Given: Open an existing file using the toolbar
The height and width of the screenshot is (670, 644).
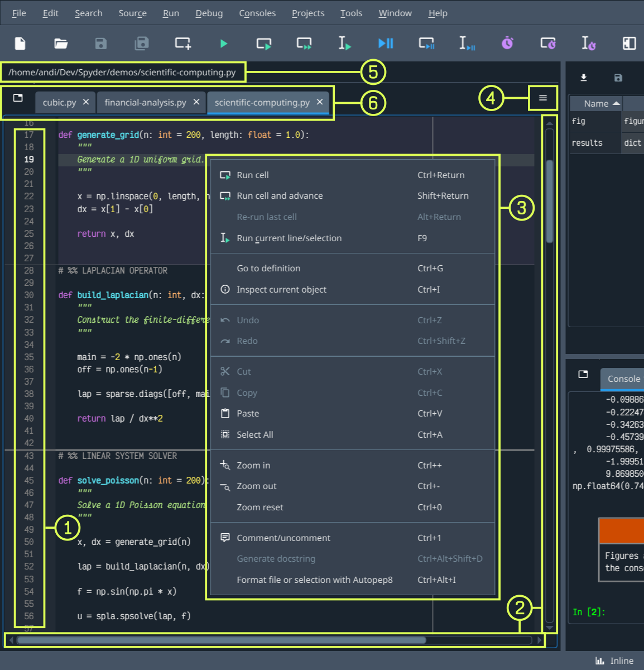Looking at the screenshot, I should tap(60, 44).
